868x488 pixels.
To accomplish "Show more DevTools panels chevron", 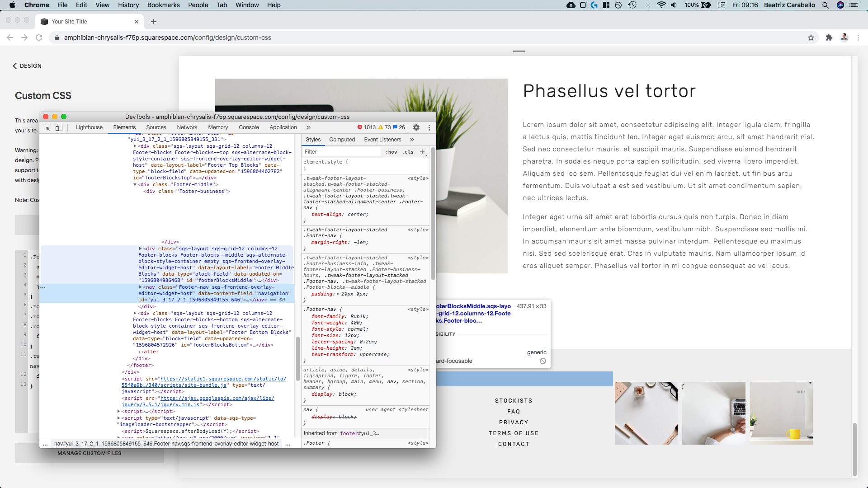I will pyautogui.click(x=308, y=127).
